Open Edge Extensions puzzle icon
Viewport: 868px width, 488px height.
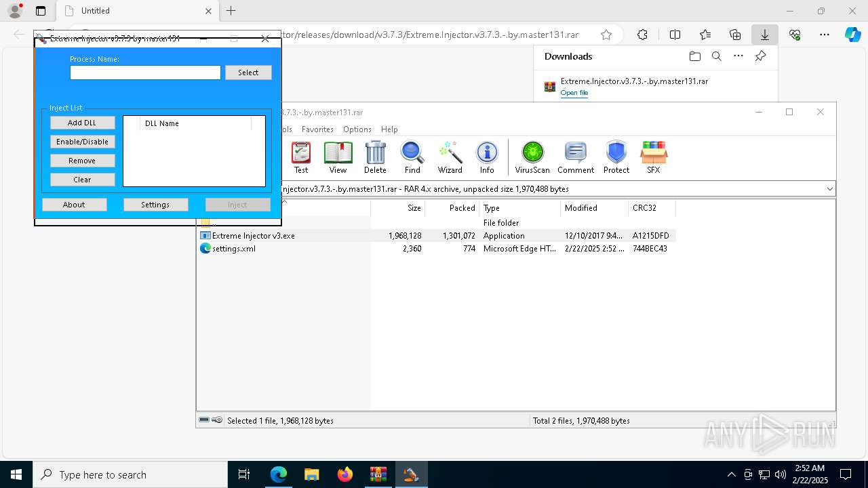pos(642,35)
